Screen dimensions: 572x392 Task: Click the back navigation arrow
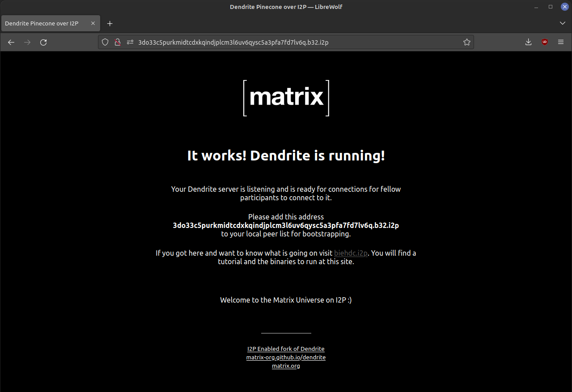tap(11, 42)
